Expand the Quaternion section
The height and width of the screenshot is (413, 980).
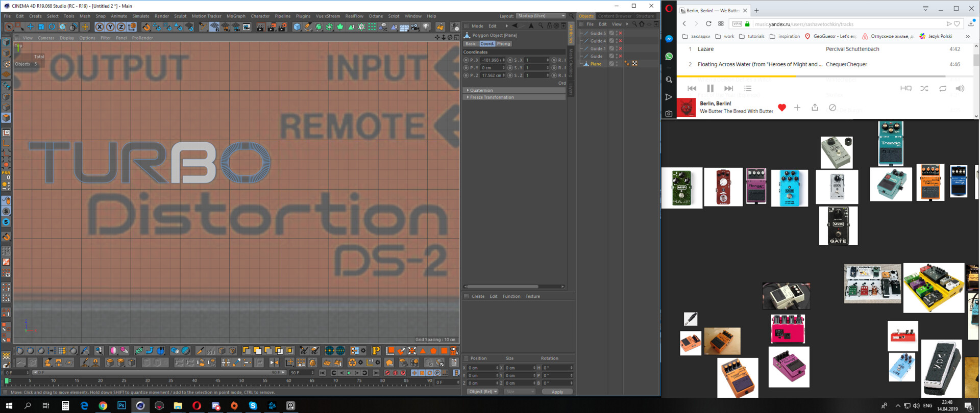514,90
